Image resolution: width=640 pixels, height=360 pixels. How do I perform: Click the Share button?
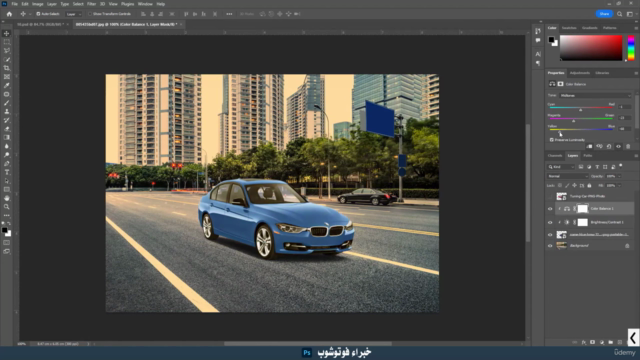click(604, 14)
